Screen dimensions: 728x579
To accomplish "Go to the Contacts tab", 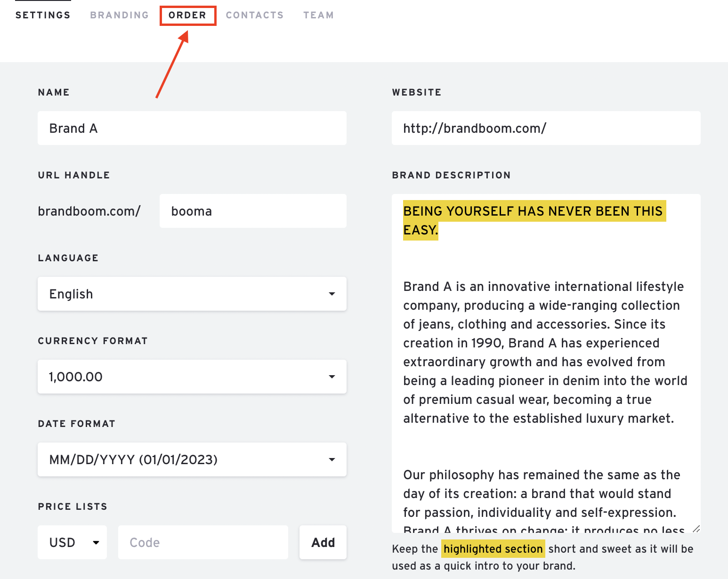I will [x=254, y=15].
